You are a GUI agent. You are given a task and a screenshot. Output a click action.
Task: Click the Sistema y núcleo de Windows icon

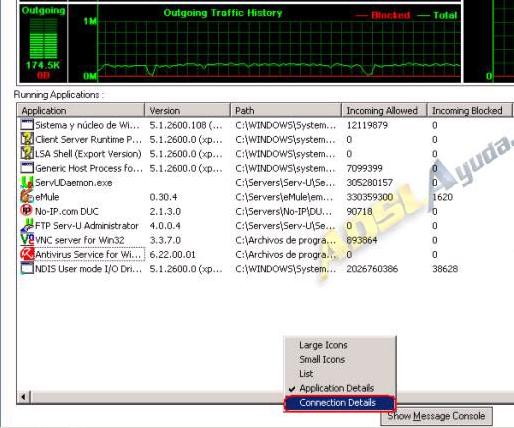27,125
